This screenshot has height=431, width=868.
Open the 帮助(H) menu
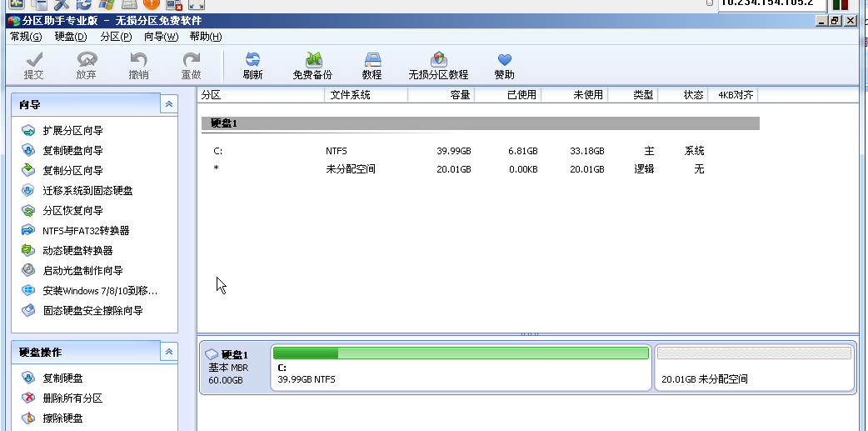(x=206, y=37)
